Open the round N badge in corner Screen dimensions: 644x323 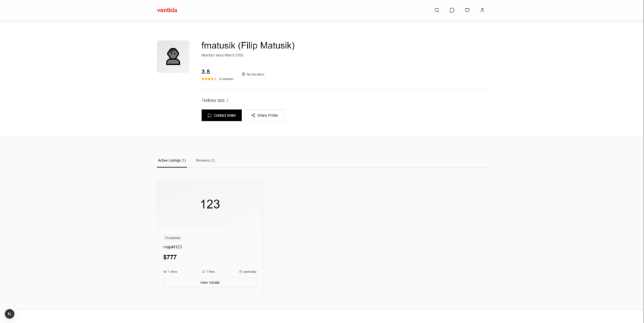(9, 314)
